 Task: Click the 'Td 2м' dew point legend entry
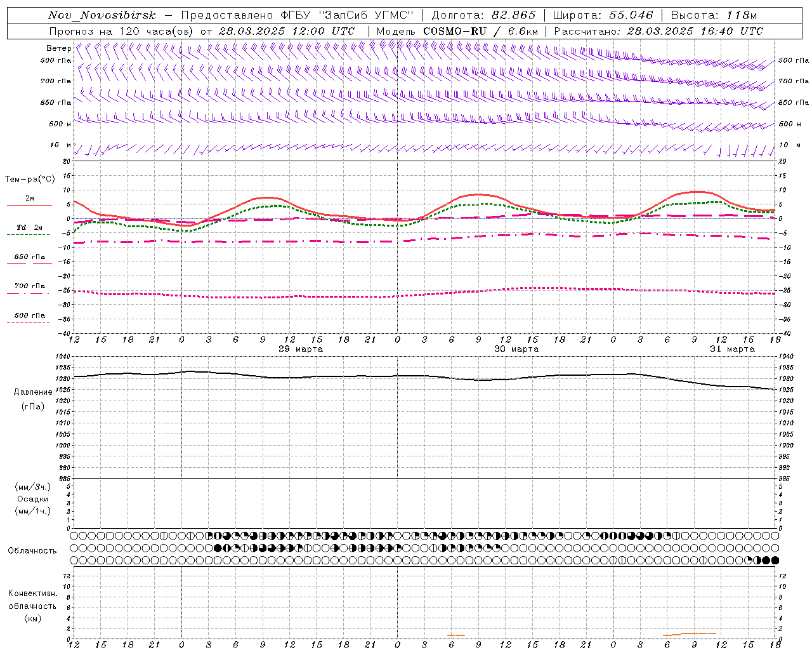[x=30, y=227]
